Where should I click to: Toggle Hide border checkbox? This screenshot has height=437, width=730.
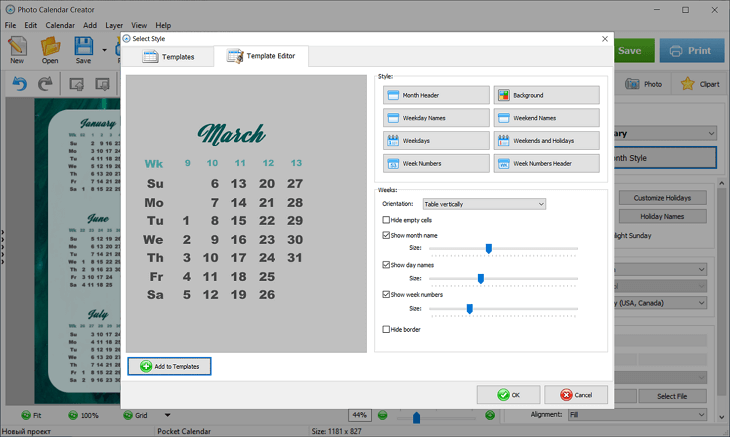pos(386,329)
